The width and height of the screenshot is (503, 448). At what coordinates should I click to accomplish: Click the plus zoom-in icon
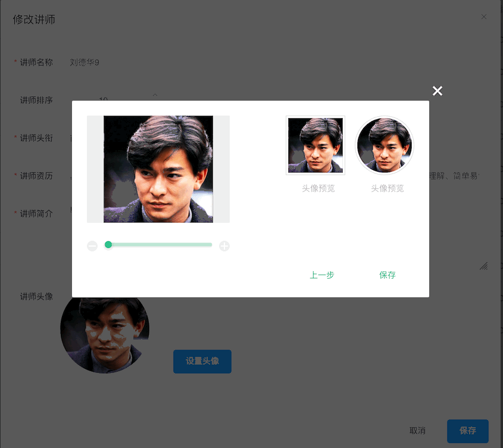[224, 246]
